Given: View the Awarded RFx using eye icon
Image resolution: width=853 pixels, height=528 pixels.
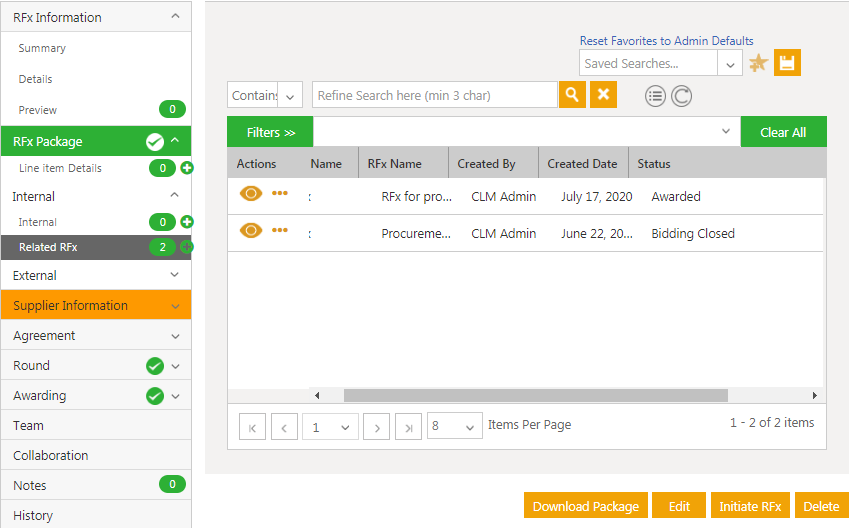Looking at the screenshot, I should [x=250, y=194].
